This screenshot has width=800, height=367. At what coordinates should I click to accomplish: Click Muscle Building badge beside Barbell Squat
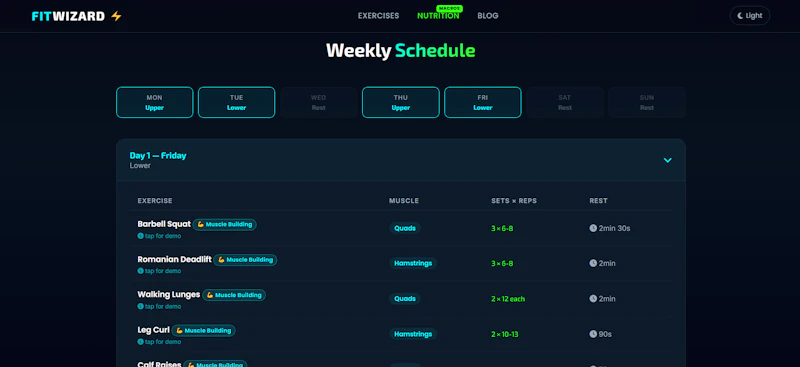point(224,225)
